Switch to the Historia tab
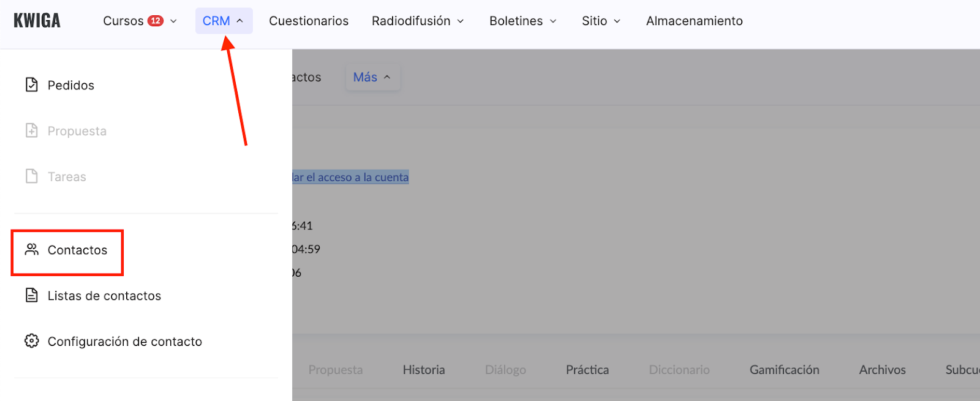This screenshot has width=980, height=401. [424, 370]
